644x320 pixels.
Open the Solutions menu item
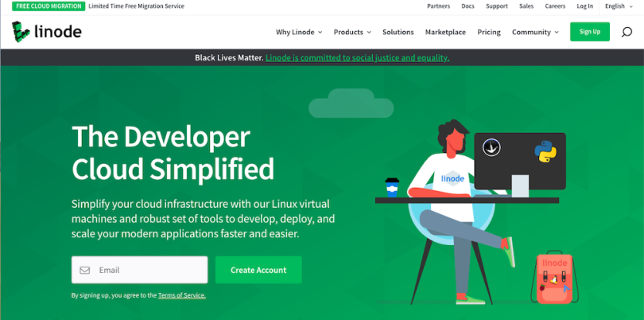click(398, 32)
